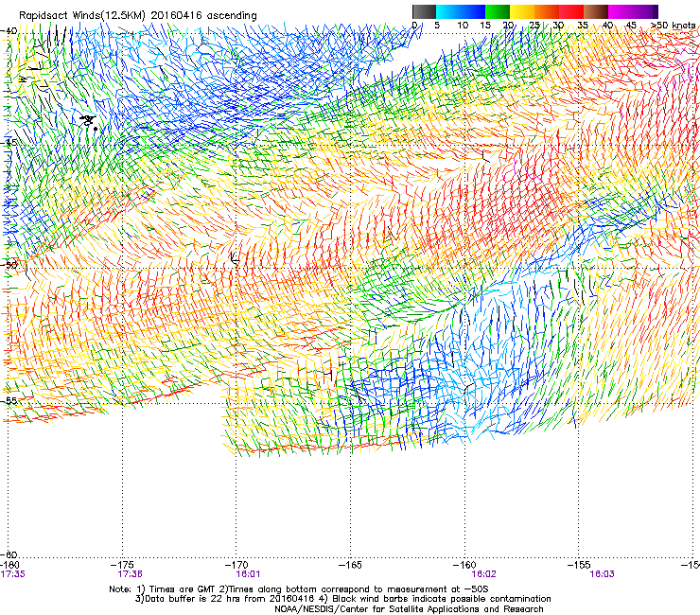Click the '-165' longitude axis label
Screen dimensions: 700x615
pos(352,565)
